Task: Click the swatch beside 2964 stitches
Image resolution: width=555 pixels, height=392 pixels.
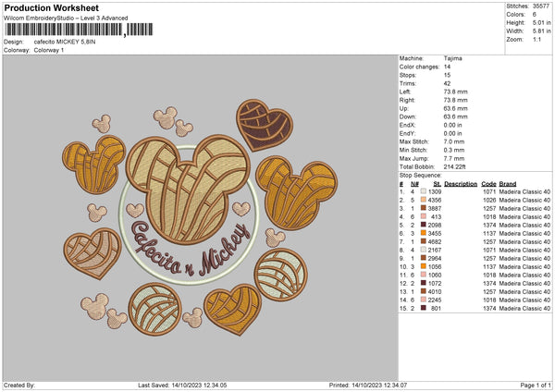Action: point(424,258)
